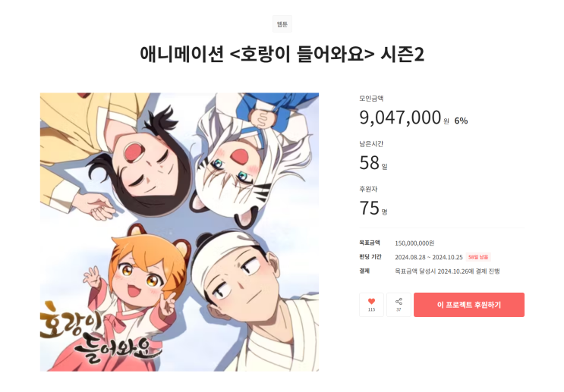Click the 이 프로젝트 후원하기 button
The height and width of the screenshot is (392, 564).
coord(468,305)
